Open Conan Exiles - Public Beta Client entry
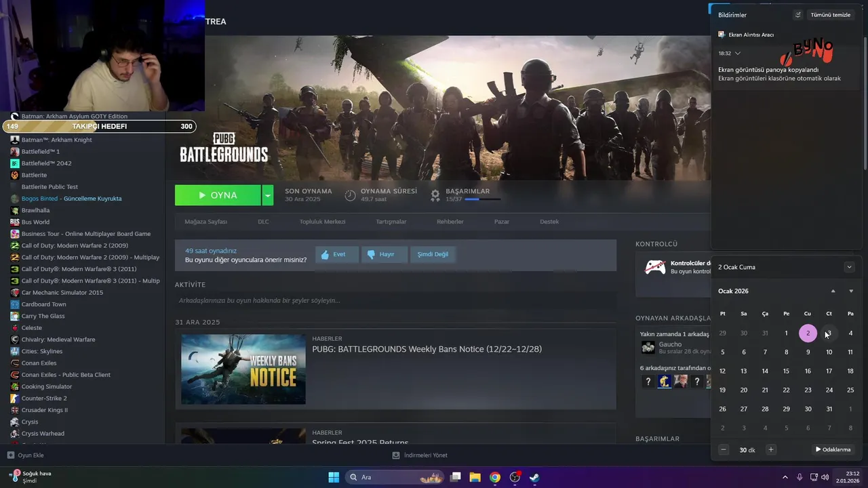 [x=66, y=375]
